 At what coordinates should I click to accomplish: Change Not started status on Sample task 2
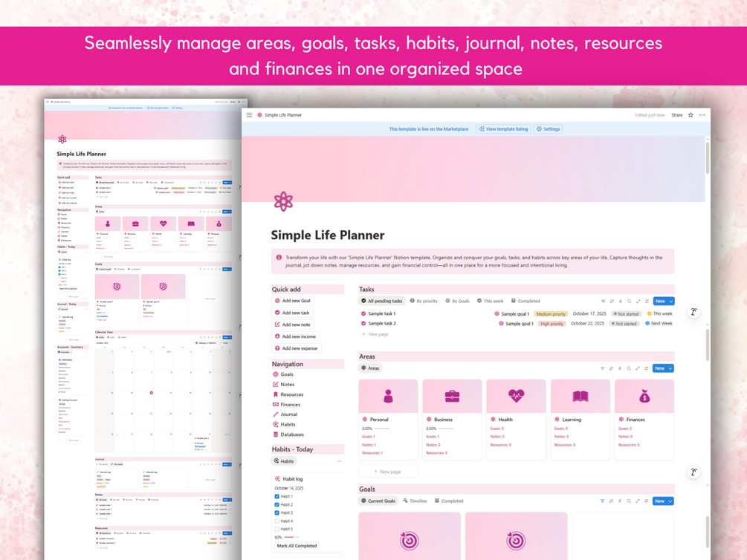tap(624, 323)
